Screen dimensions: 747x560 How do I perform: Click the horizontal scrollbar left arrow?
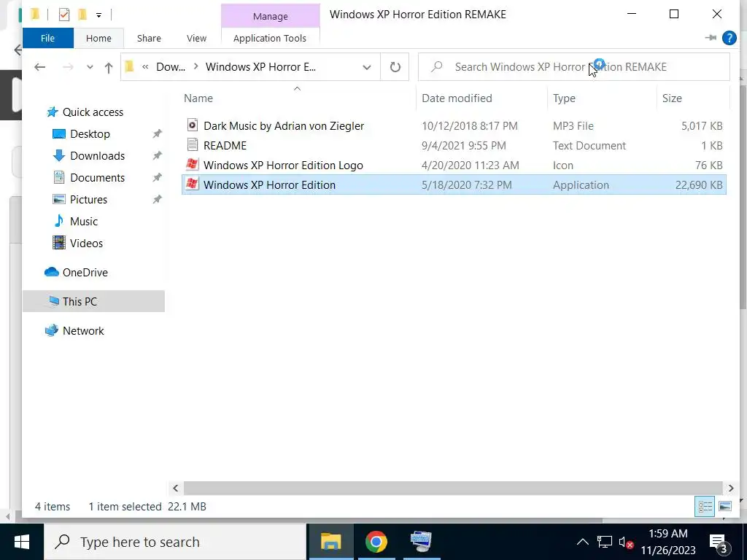click(x=175, y=488)
